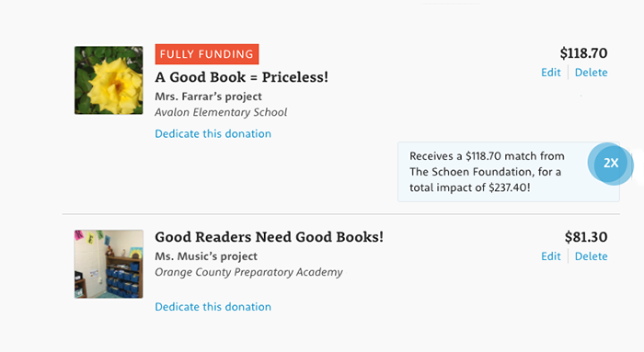Click the Schoen Foundation match message box
The height and width of the screenshot is (352, 644).
tap(509, 172)
